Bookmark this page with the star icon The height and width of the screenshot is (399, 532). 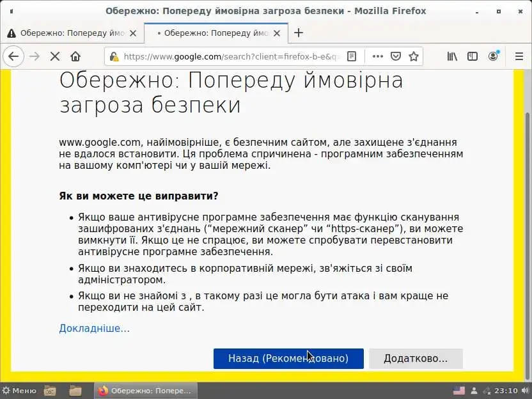pos(414,56)
